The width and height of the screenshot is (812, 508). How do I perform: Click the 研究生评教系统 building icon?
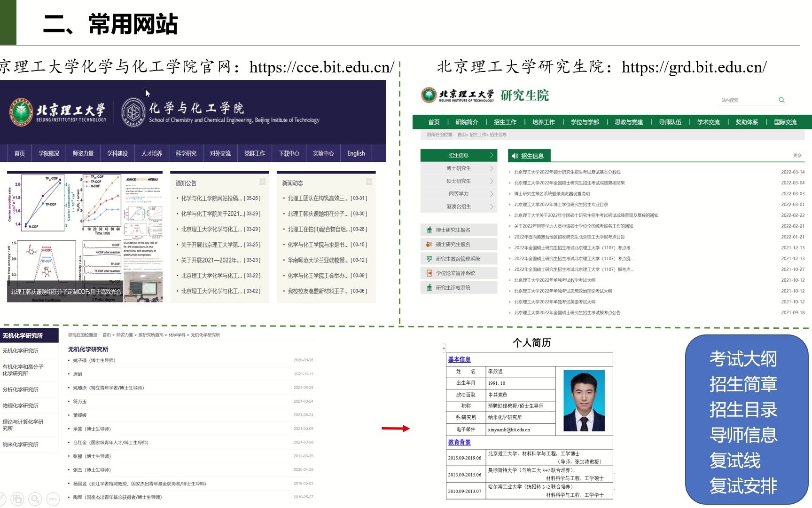429,287
